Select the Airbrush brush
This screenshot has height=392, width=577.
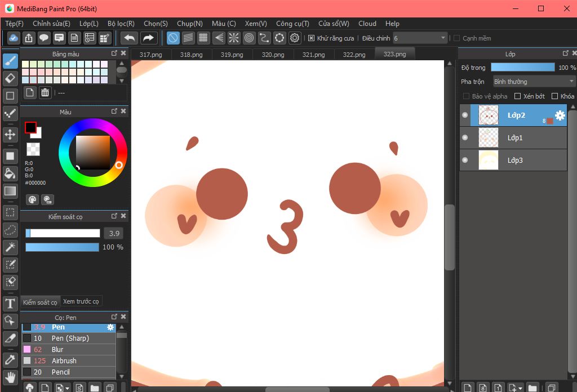(x=69, y=361)
